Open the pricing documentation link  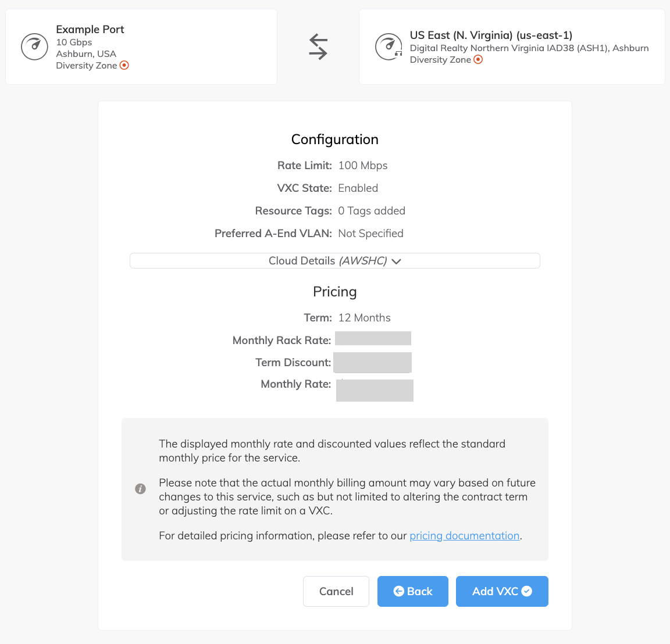464,536
